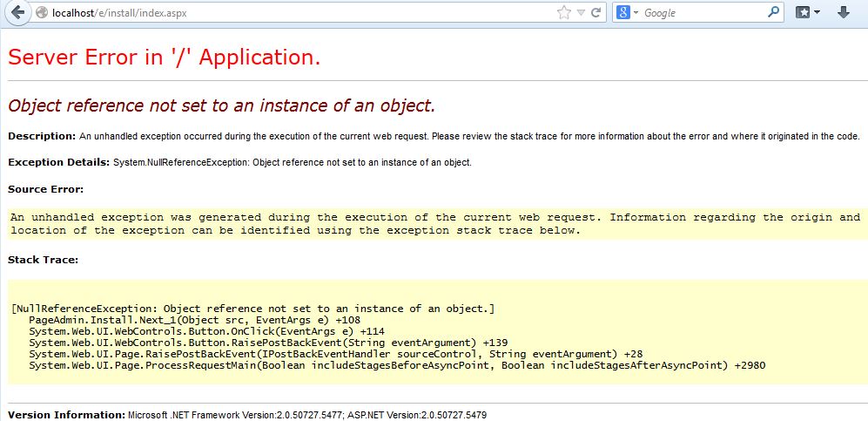Click the magnifying glass search icon

point(773,13)
